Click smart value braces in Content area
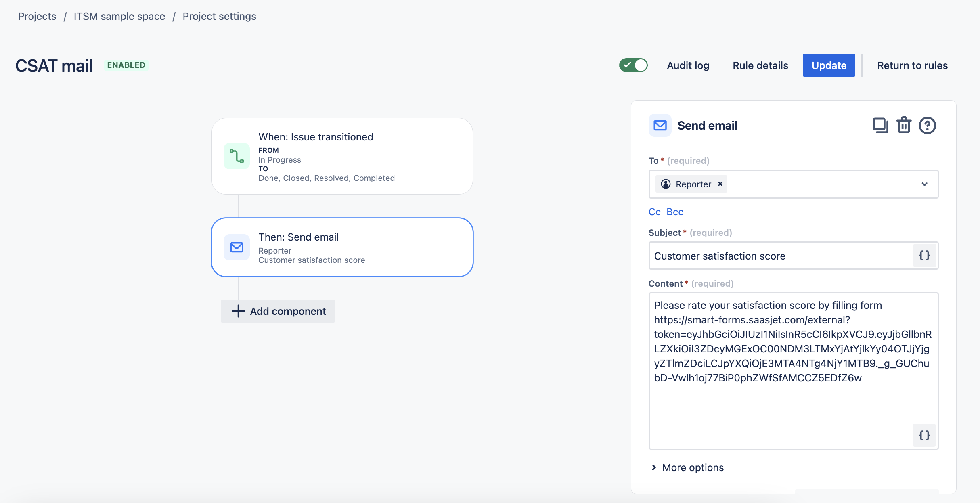Screen dimensions: 980x503 [x=924, y=435]
